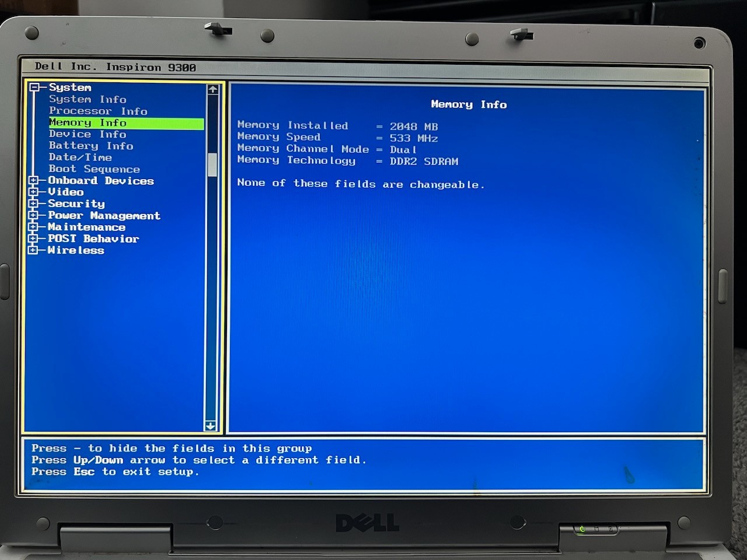The height and width of the screenshot is (560, 747).
Task: Click the Memory Info heading
Action: point(469,104)
